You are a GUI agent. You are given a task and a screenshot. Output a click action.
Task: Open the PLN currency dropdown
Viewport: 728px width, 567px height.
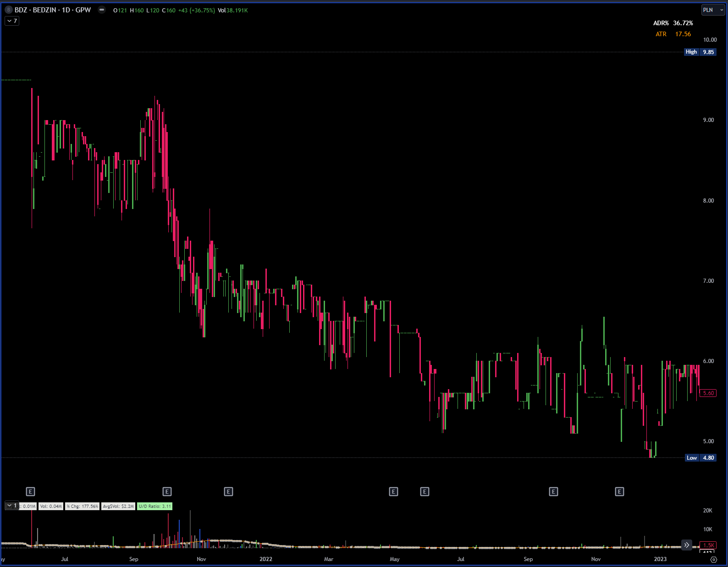[712, 10]
